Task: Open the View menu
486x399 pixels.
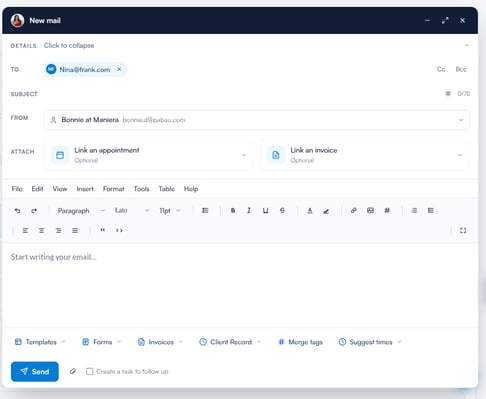Action: point(60,189)
